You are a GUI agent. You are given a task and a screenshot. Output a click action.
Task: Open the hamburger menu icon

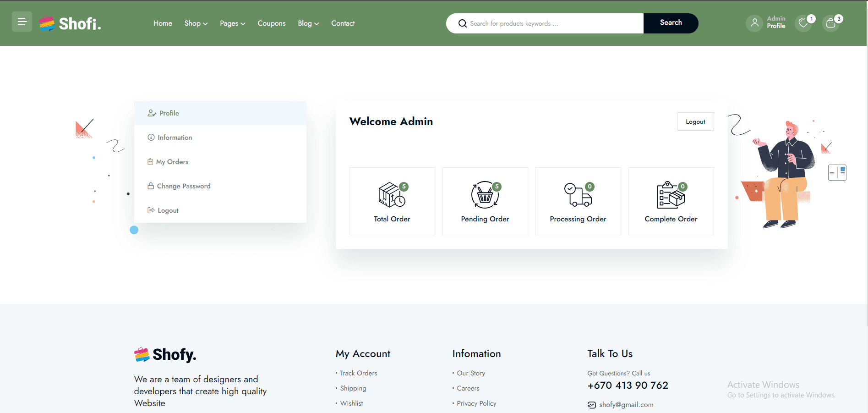click(x=22, y=22)
